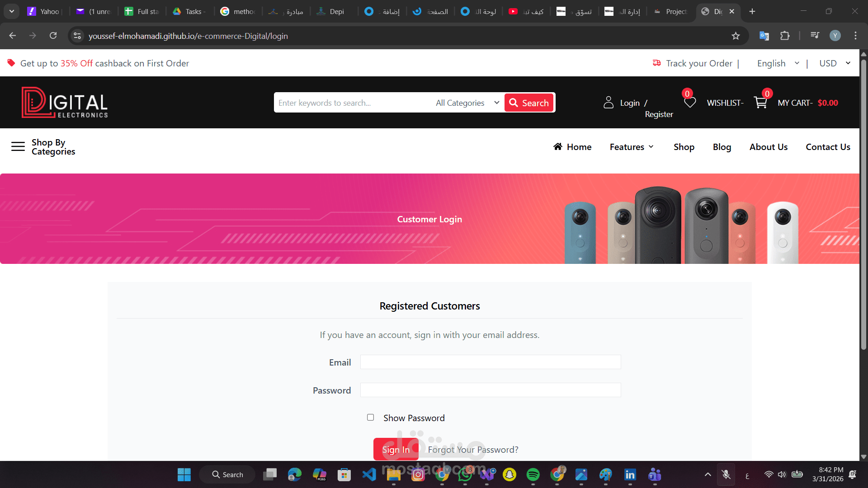
Task: Open the browser extensions puzzle icon
Action: (x=785, y=36)
